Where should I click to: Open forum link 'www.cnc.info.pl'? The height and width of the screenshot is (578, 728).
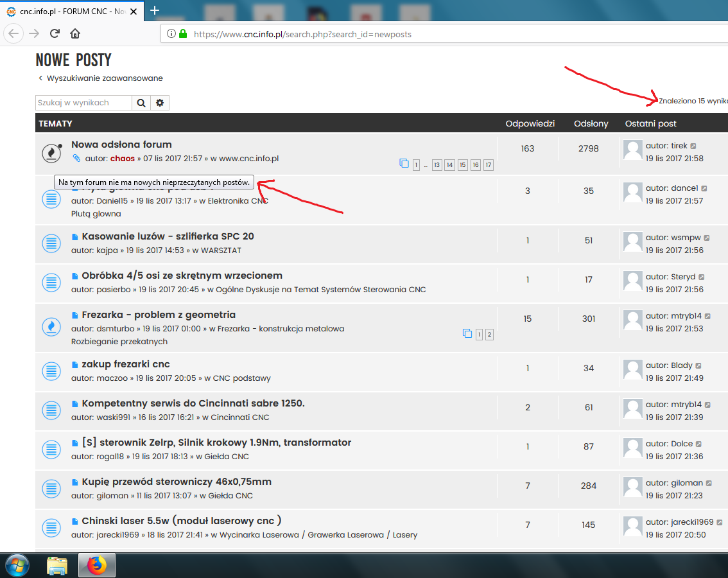(249, 159)
